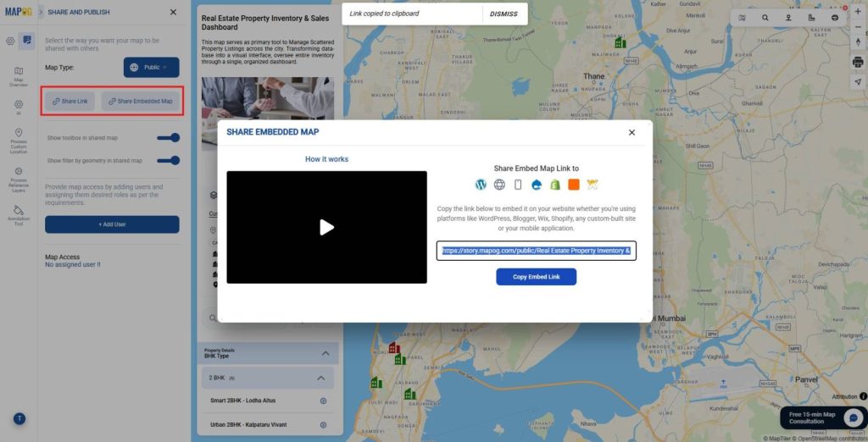Screen dimensions: 868x442
Task: Locate Smart 2BHK - Lodha Altus target icon
Action: [x=323, y=401]
